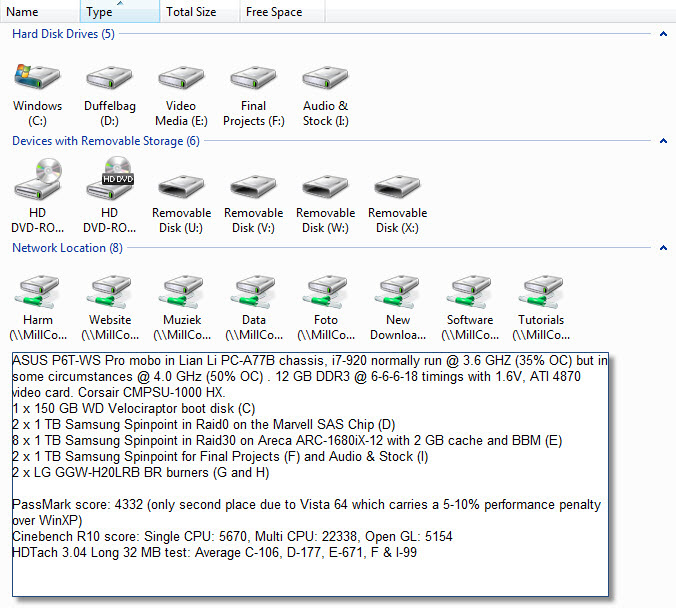Collapse the Network Location group

(x=662, y=248)
